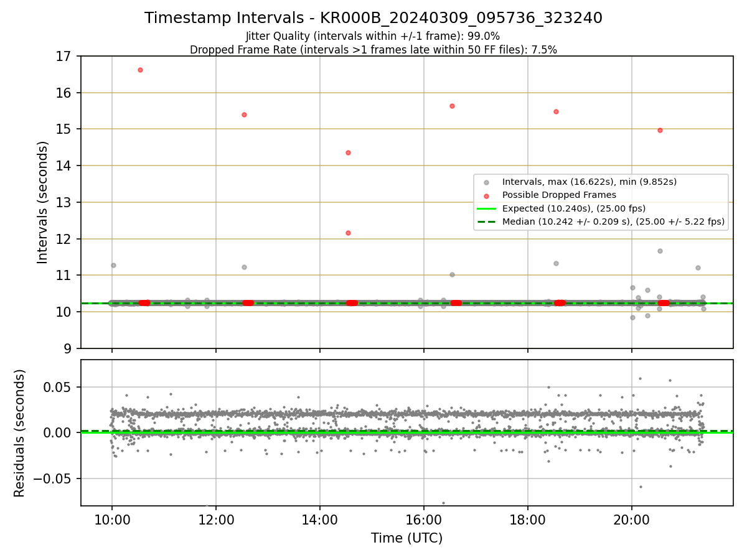The width and height of the screenshot is (747, 560).
Task: Click the red point near 12.2 seconds after 14:00
Action: click(348, 233)
